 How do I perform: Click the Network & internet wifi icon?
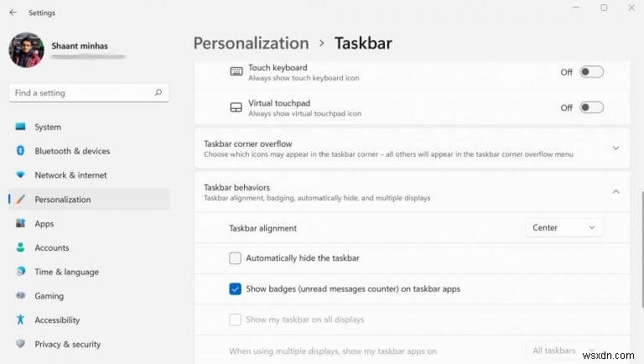point(20,174)
